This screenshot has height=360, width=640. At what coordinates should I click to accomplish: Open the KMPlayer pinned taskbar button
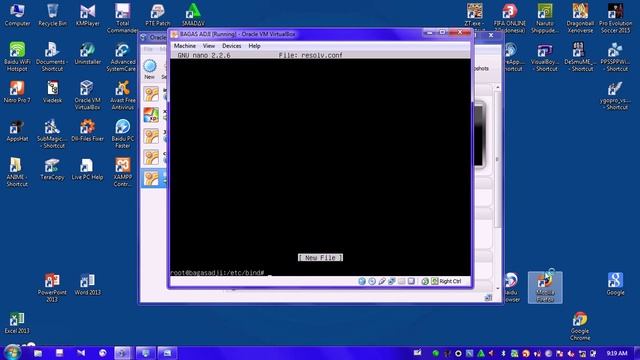(81, 353)
